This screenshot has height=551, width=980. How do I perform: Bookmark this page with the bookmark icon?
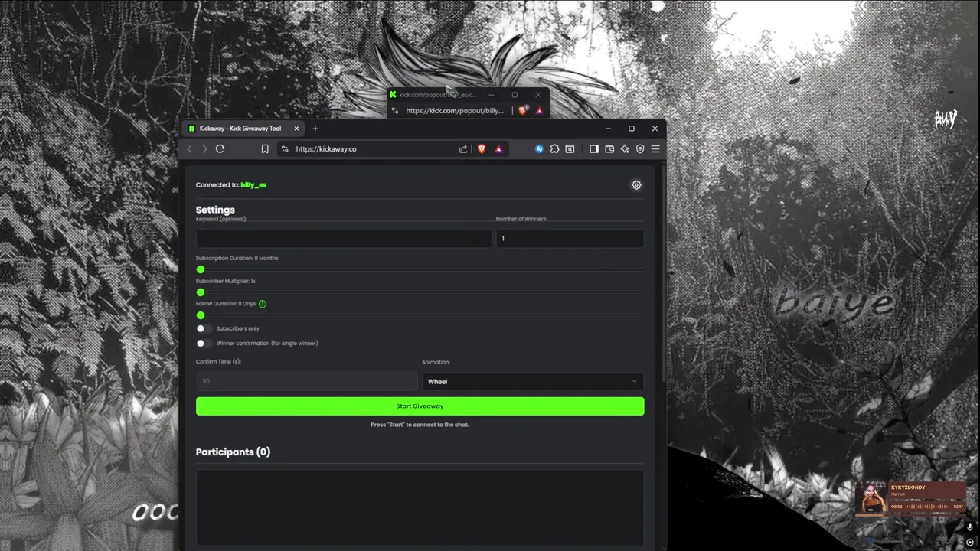tap(265, 149)
